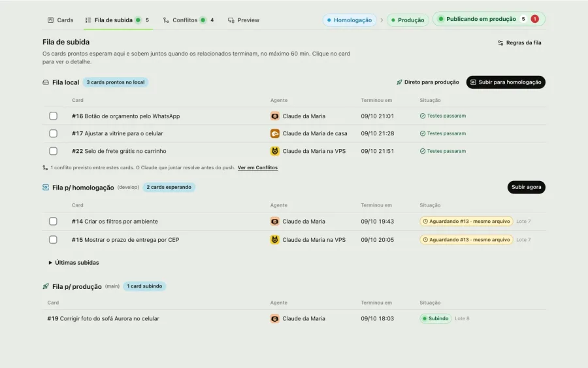Click Testes passaram check icon for #22

423,151
